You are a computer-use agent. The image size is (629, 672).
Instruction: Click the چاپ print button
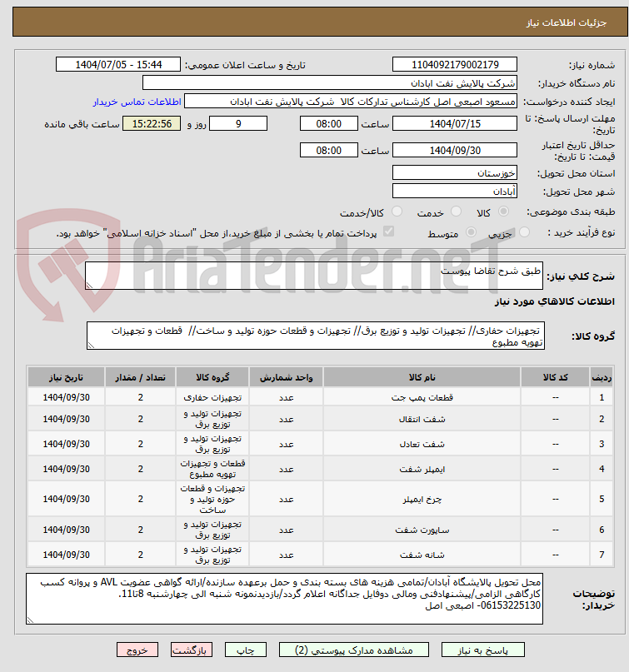click(246, 650)
